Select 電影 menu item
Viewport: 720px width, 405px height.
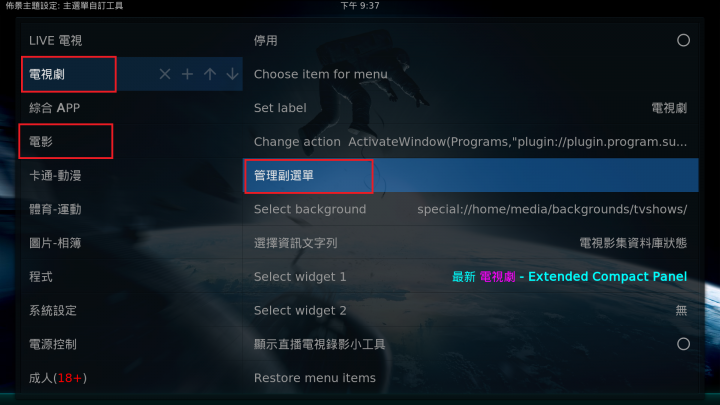click(132, 141)
